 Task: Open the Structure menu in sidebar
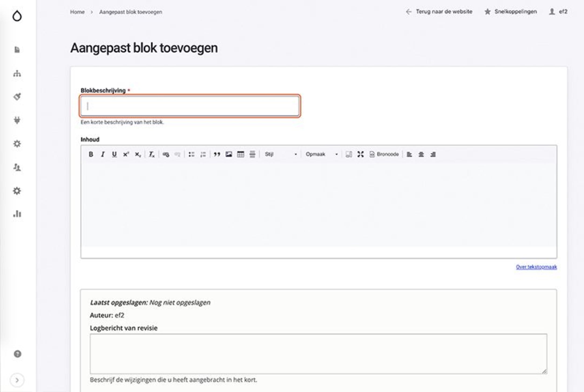pos(17,73)
